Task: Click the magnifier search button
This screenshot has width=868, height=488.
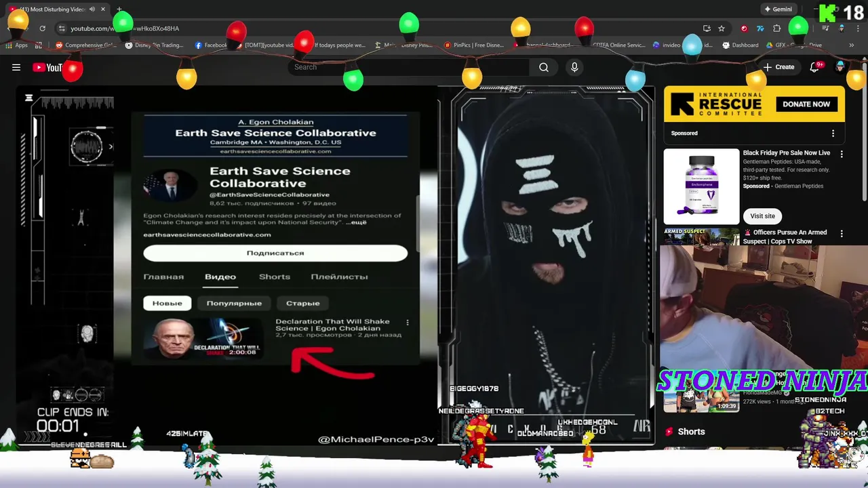Action: 544,67
